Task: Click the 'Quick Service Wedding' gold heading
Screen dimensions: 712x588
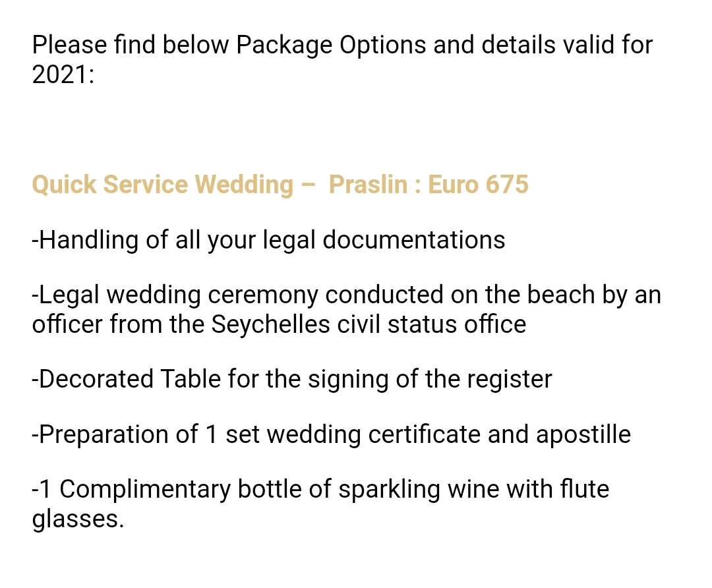Action: click(x=162, y=185)
